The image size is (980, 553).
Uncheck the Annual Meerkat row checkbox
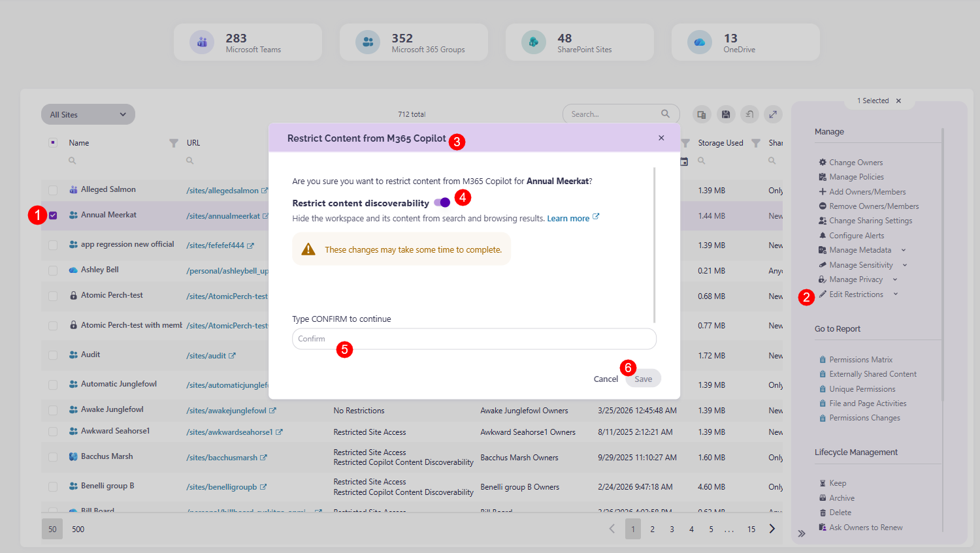click(x=52, y=215)
